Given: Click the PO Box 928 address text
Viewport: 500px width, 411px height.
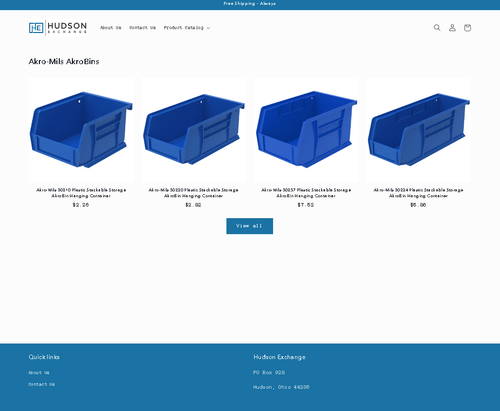Looking at the screenshot, I should click(269, 372).
